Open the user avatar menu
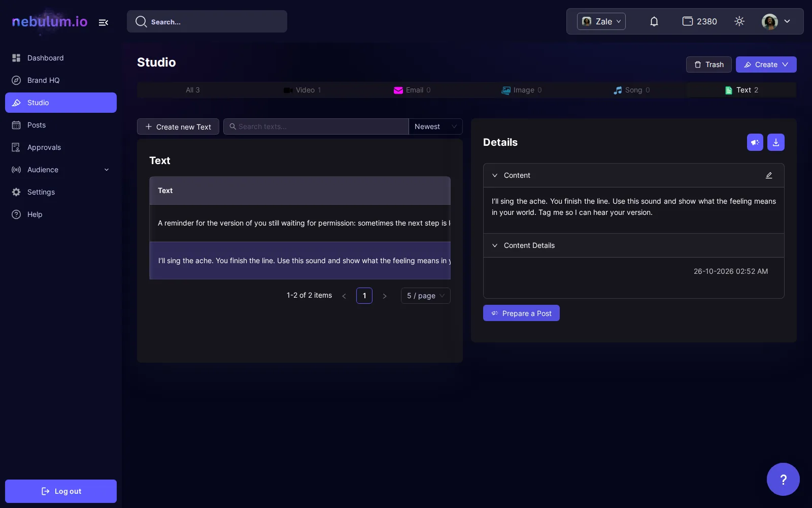The image size is (812, 508). tap(776, 21)
